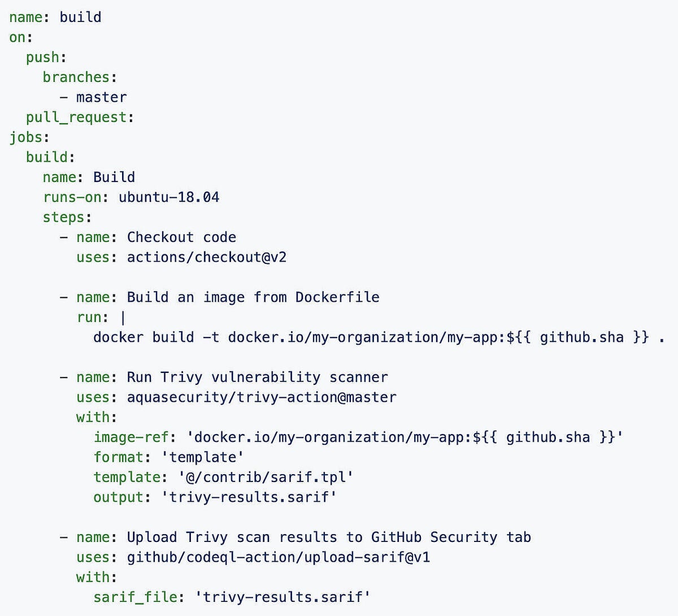The height and width of the screenshot is (616, 678).
Task: Click the output key
Action: [119, 497]
